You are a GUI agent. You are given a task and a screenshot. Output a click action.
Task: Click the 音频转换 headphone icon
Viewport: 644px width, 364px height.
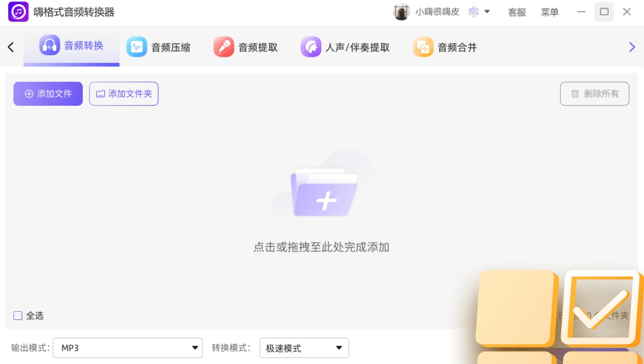(x=49, y=45)
